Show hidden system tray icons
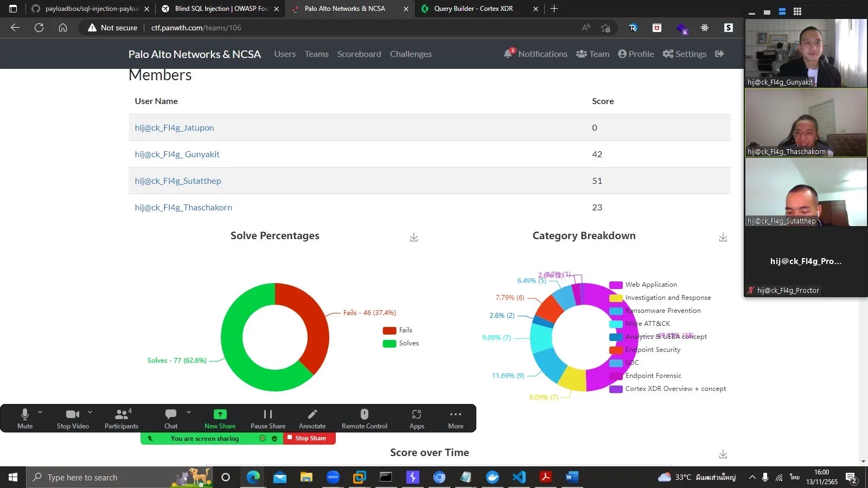This screenshot has height=488, width=868. click(x=752, y=477)
